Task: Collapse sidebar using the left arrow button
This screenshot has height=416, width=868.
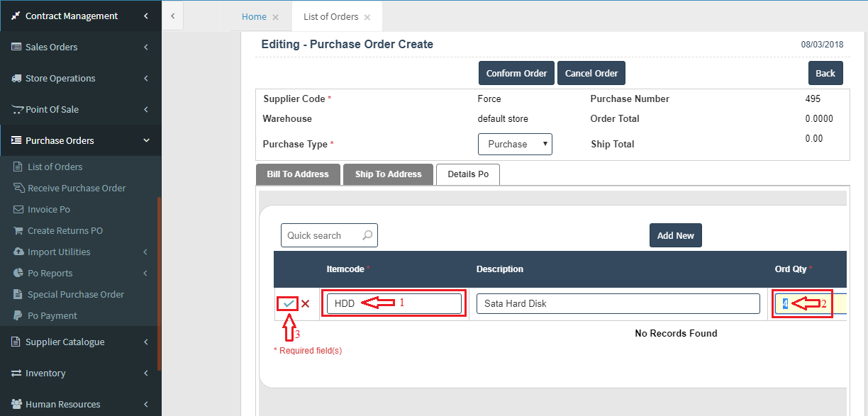Action: point(173,16)
